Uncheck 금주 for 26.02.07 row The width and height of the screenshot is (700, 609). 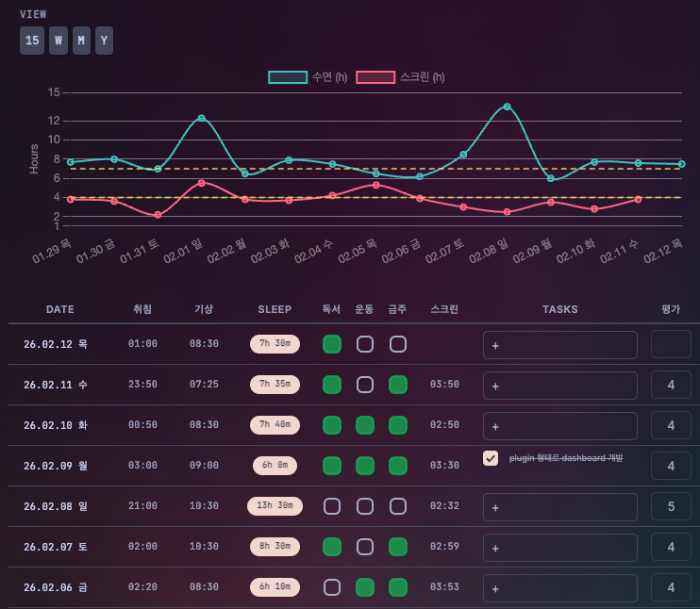tap(398, 547)
